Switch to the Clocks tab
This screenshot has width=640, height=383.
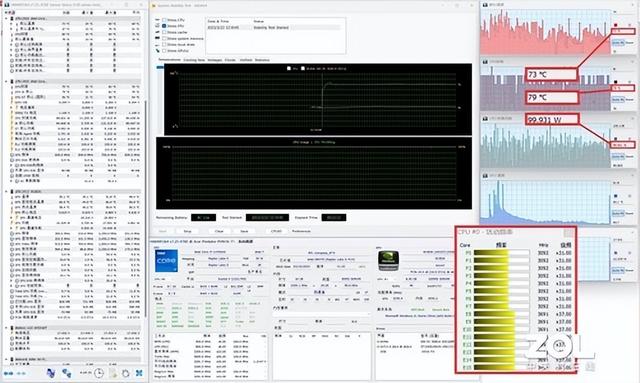pyautogui.click(x=230, y=60)
